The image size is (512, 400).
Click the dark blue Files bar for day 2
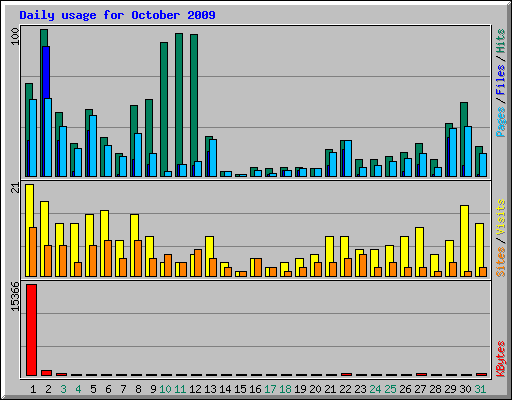click(46, 72)
